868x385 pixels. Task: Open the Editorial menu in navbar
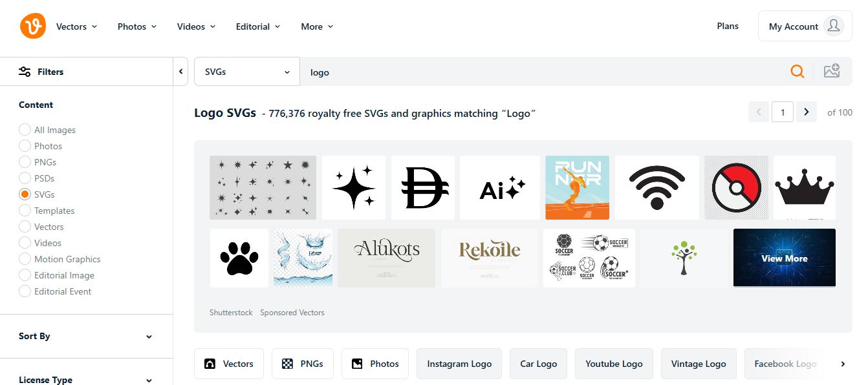pos(257,26)
